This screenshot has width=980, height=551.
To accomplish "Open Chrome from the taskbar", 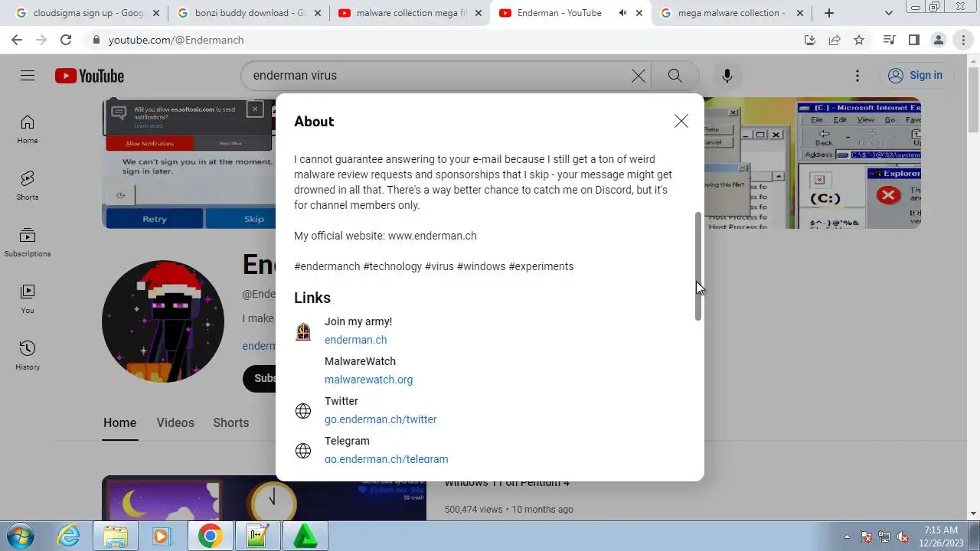I will (210, 536).
